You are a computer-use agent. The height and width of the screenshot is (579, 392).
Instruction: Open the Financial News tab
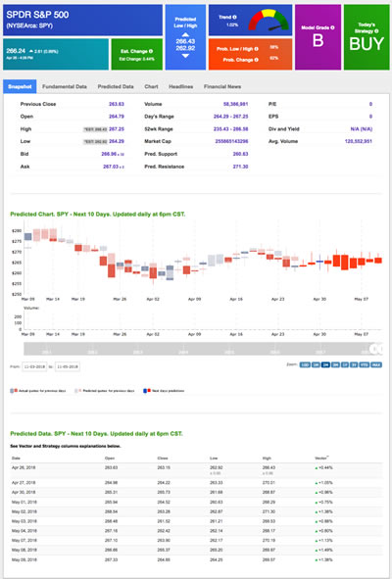(x=222, y=86)
